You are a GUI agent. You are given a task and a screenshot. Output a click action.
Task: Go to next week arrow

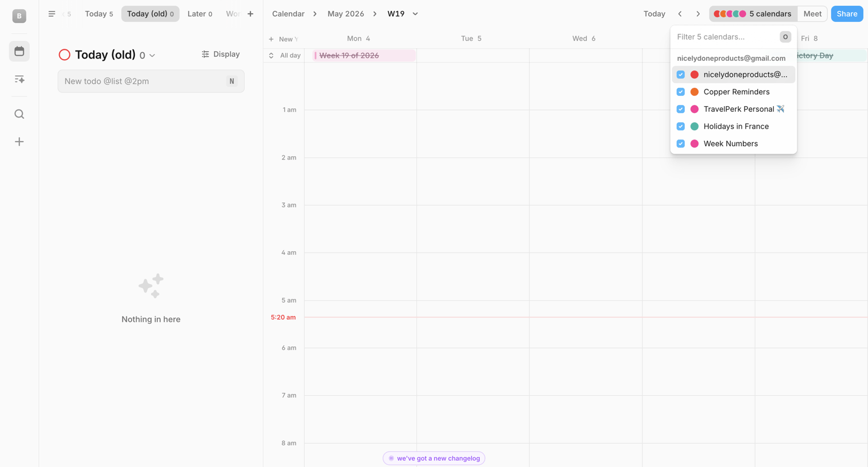point(698,14)
